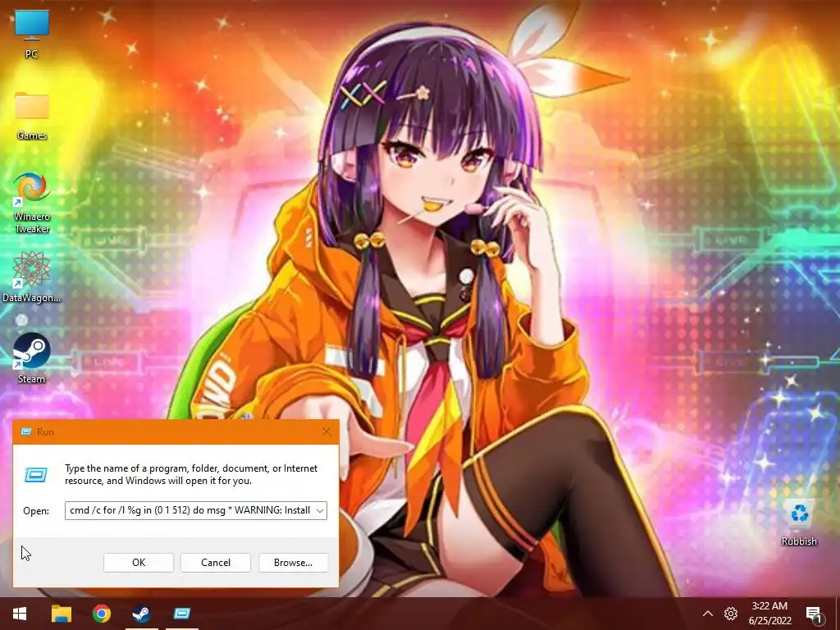840x630 pixels.
Task: Show hidden system tray icons
Action: point(708,614)
